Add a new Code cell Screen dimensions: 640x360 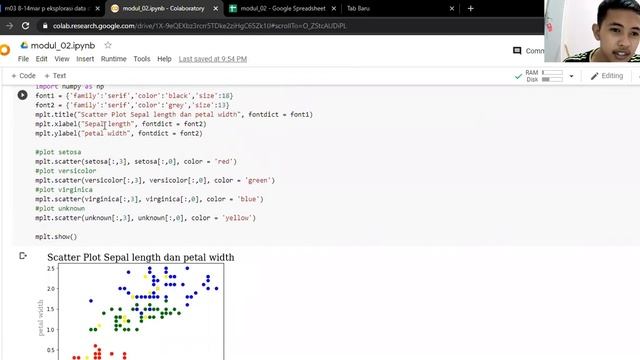pos(23,76)
